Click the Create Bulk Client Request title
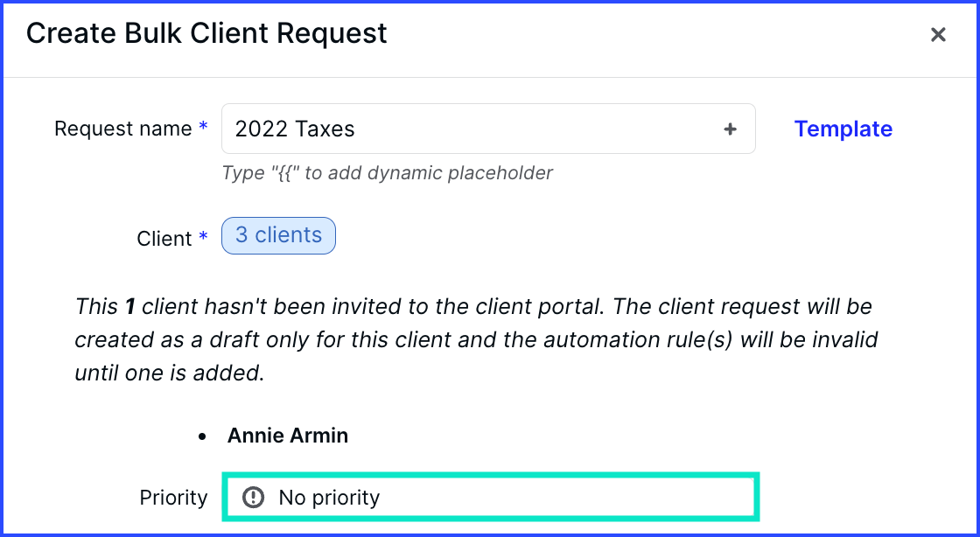The image size is (980, 537). click(206, 34)
